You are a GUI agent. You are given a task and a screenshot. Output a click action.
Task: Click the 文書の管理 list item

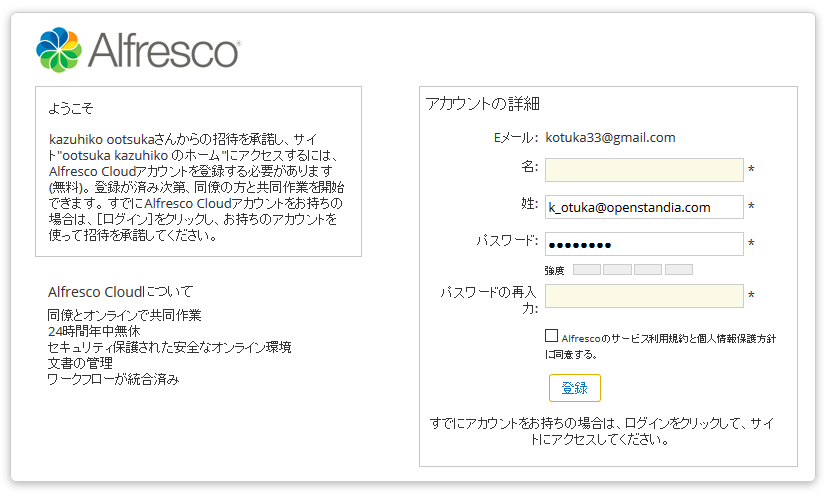[x=80, y=363]
